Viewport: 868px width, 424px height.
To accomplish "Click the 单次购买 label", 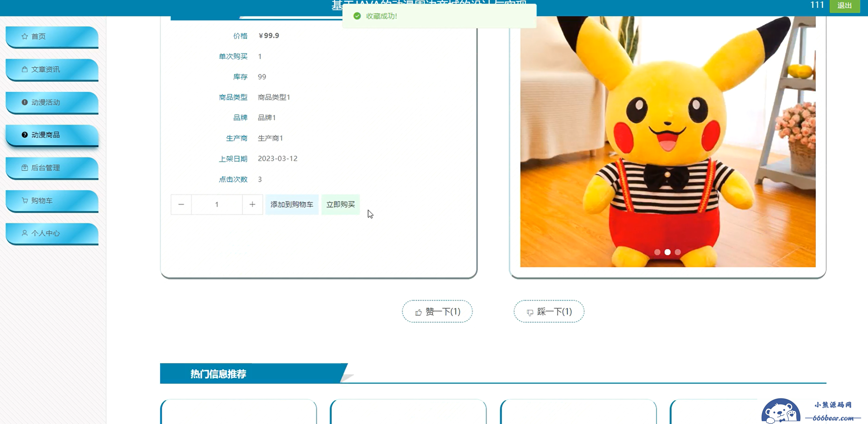I will coord(233,56).
